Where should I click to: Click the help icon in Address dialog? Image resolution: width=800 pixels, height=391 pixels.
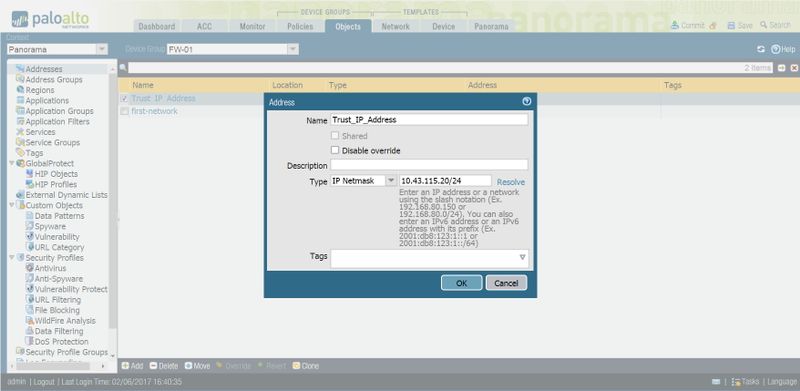coord(527,102)
